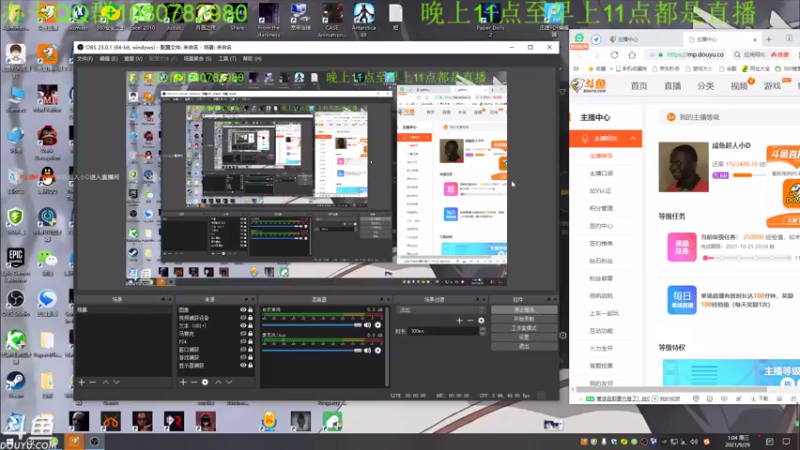The height and width of the screenshot is (450, 800).
Task: Toggle visibility eye of 图像 source
Action: click(x=243, y=310)
